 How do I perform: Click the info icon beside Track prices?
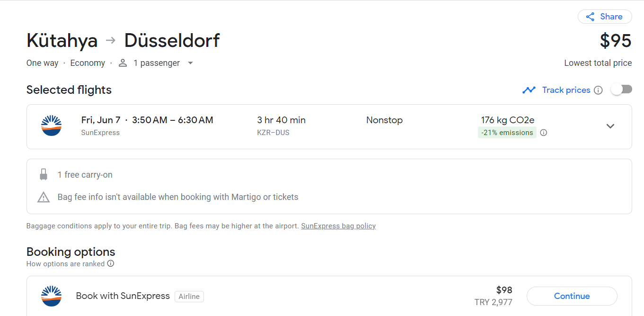[598, 90]
